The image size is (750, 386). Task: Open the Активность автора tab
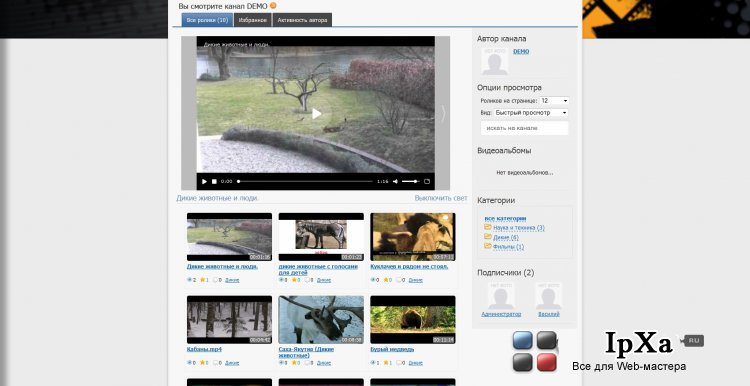[x=302, y=20]
